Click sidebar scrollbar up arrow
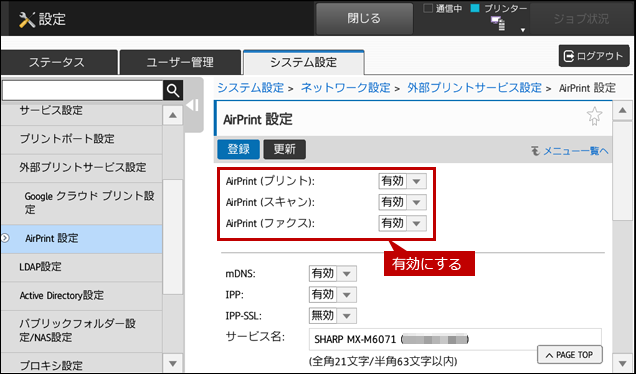 coord(173,115)
